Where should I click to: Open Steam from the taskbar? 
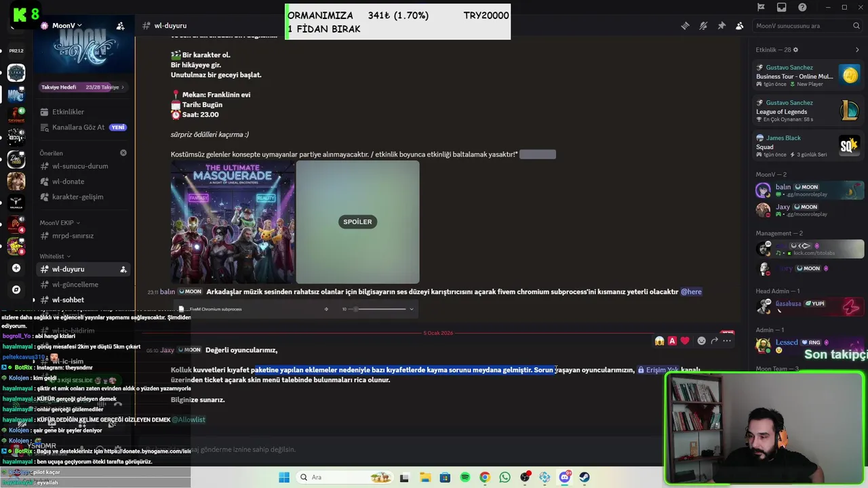coord(585,477)
